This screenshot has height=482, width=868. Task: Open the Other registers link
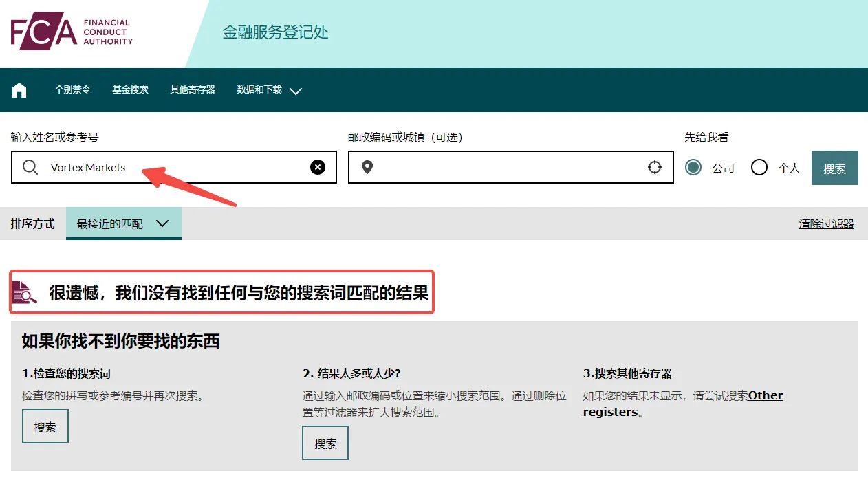pyautogui.click(x=683, y=404)
